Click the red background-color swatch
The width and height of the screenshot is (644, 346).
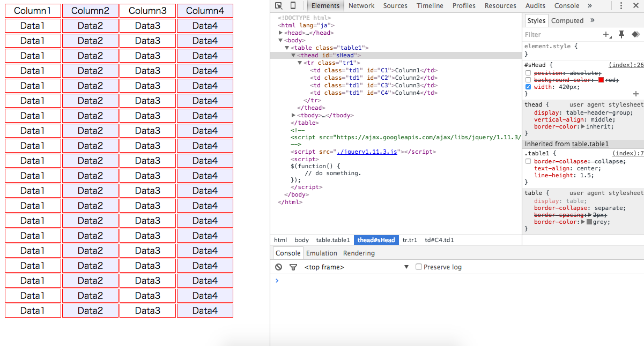[x=601, y=80]
